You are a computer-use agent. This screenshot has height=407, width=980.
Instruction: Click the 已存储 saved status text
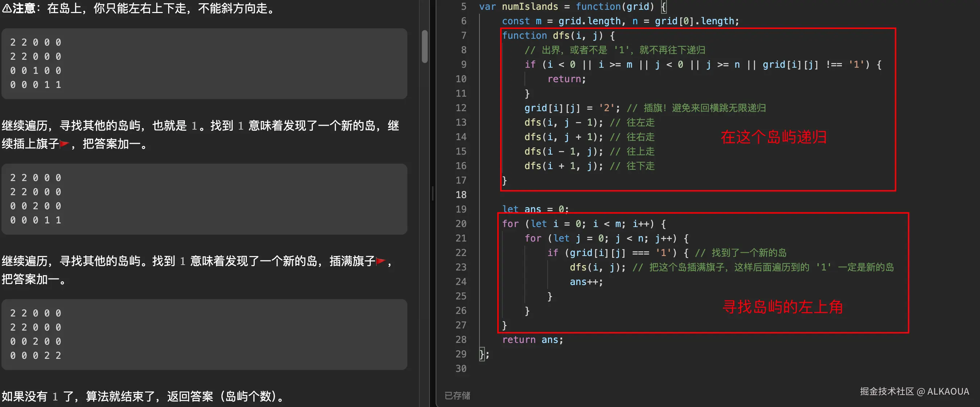[x=457, y=396]
